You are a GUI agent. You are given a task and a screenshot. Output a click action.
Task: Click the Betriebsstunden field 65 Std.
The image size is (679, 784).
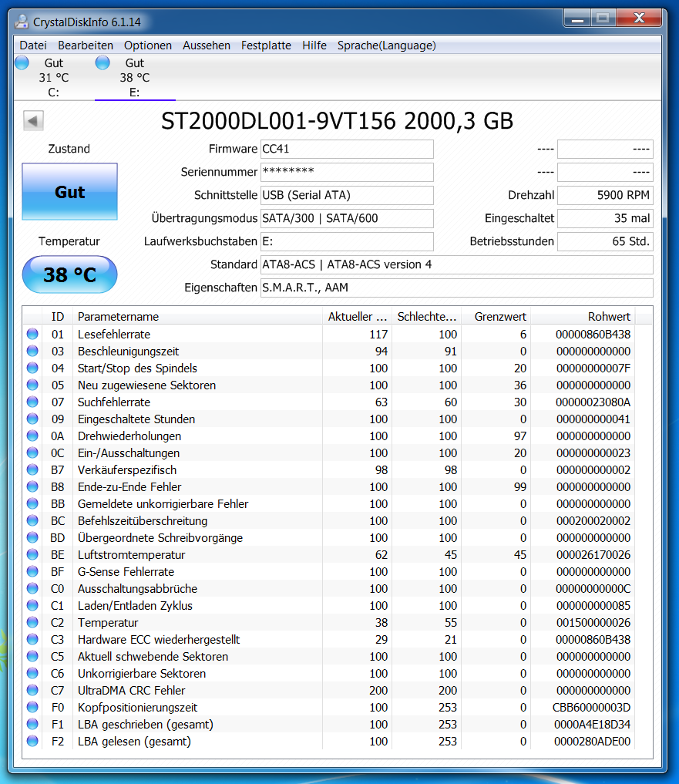605,241
